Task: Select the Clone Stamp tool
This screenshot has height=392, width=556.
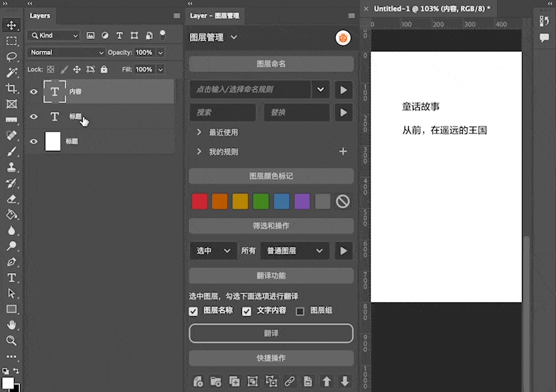Action: click(x=11, y=167)
